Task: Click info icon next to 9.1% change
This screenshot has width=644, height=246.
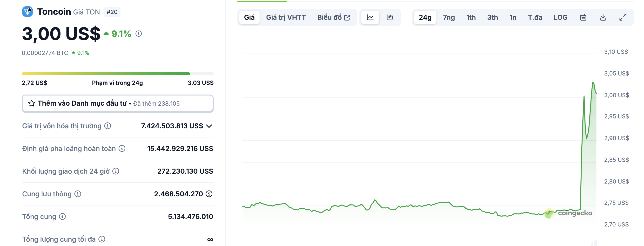Action: (139, 34)
